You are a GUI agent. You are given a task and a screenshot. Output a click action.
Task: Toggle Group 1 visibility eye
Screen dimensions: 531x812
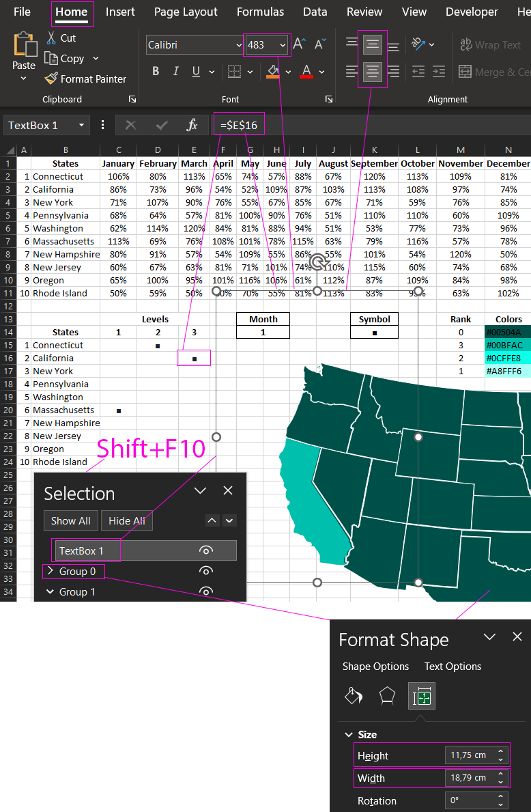(205, 591)
